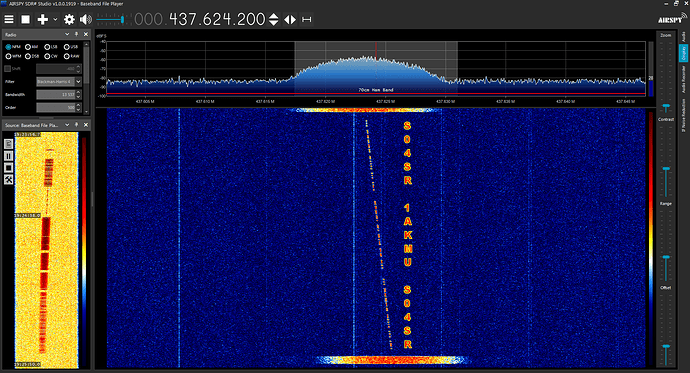Switch to the Audio Recorder side tab
The height and width of the screenshot is (373, 690).
pyautogui.click(x=683, y=79)
